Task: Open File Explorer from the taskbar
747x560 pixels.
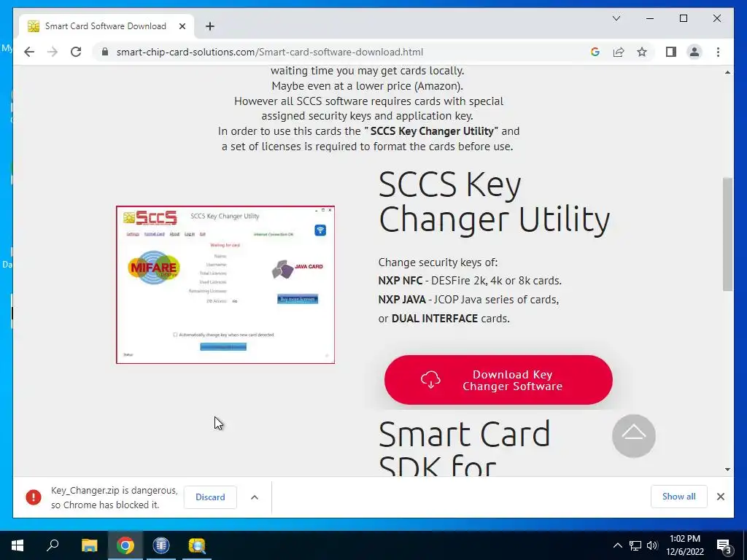Action: point(89,545)
